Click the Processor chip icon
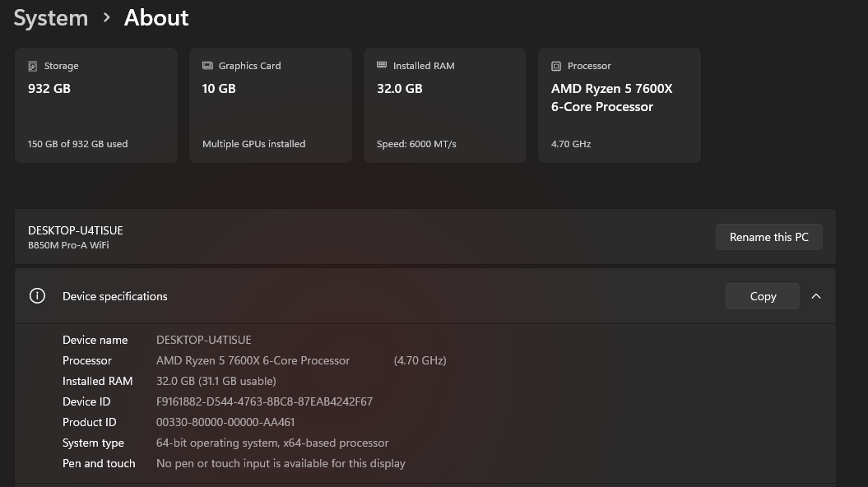The image size is (868, 487). pyautogui.click(x=556, y=66)
